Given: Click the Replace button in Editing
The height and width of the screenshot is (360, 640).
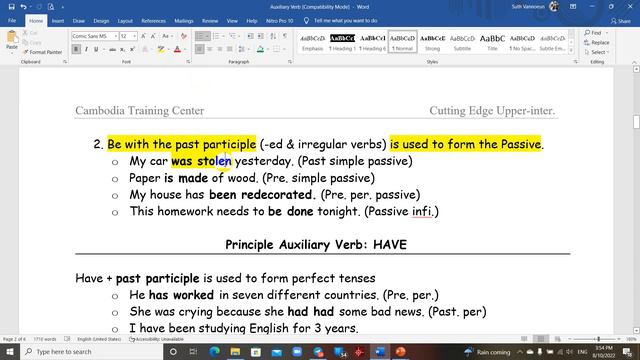Looking at the screenshot, I should (x=597, y=42).
